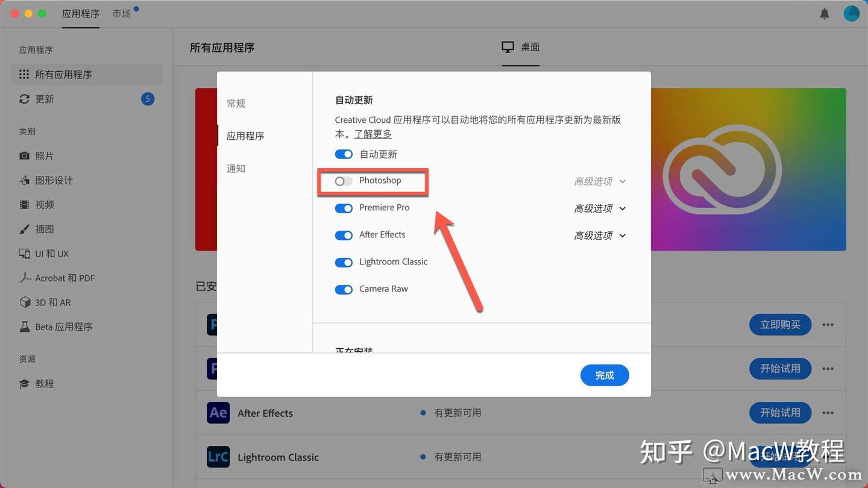Click the Video film icon

click(24, 205)
